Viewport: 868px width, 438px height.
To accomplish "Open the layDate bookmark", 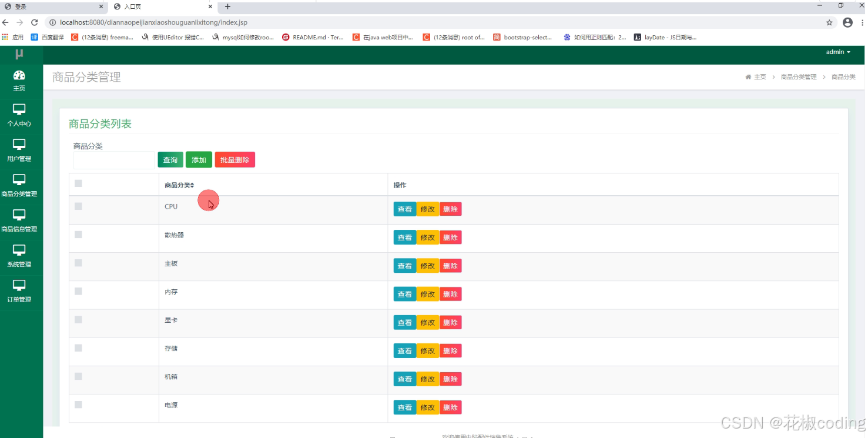I will (665, 37).
